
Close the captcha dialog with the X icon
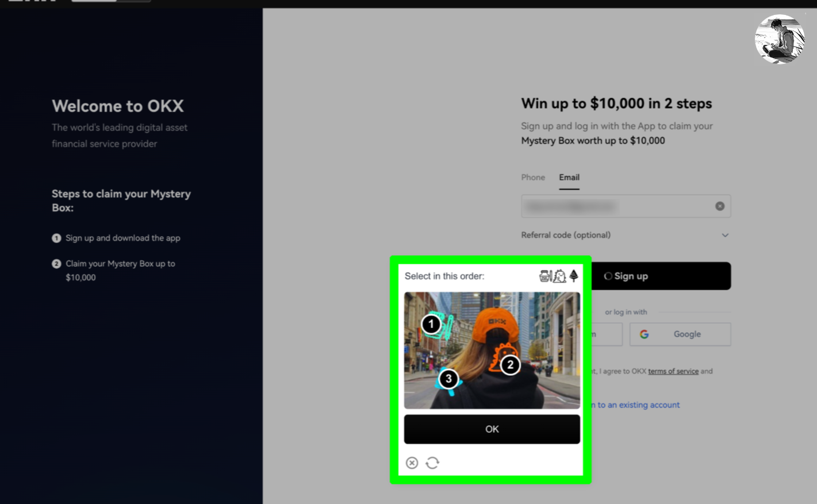[412, 463]
